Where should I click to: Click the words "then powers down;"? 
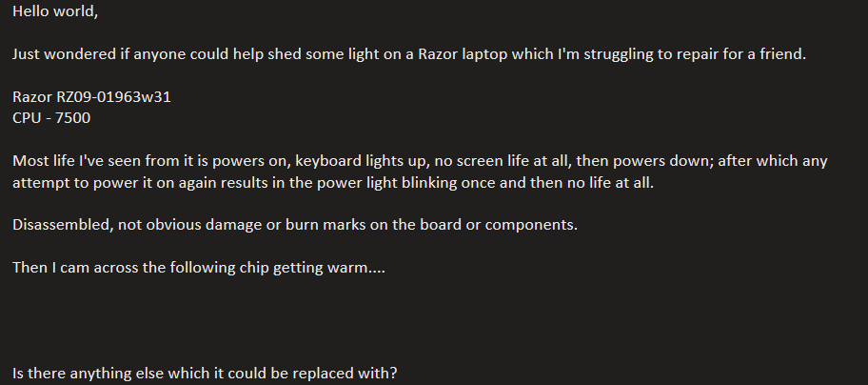649,161
